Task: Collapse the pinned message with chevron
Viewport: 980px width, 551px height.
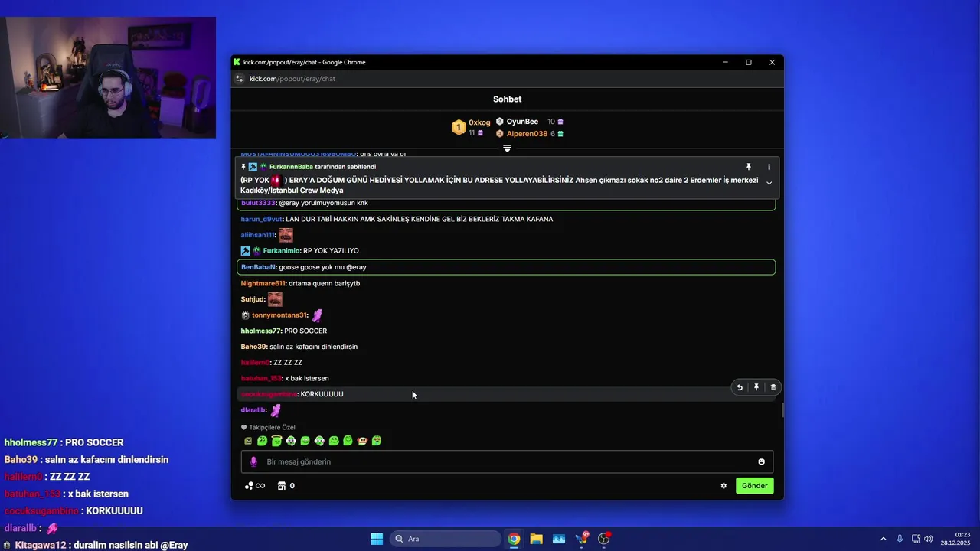Action: coord(769,183)
